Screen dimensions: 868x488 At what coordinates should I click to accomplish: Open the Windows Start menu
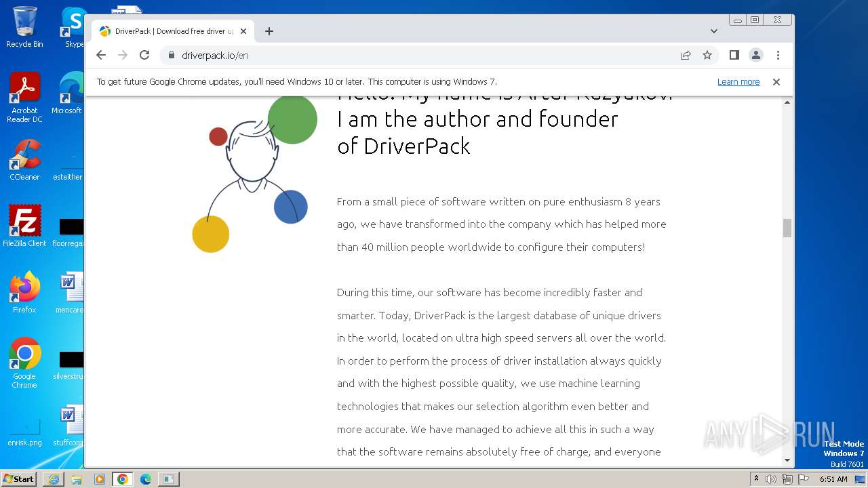(19, 479)
